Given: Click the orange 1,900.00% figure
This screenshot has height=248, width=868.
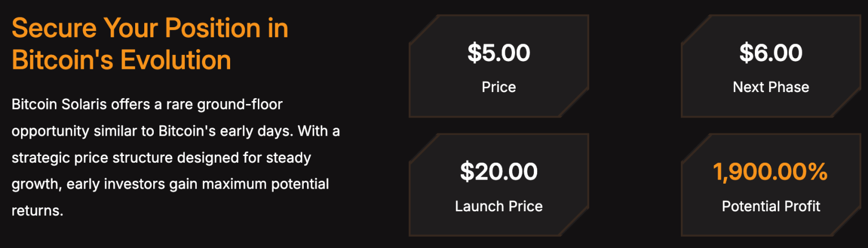Looking at the screenshot, I should point(771,172).
